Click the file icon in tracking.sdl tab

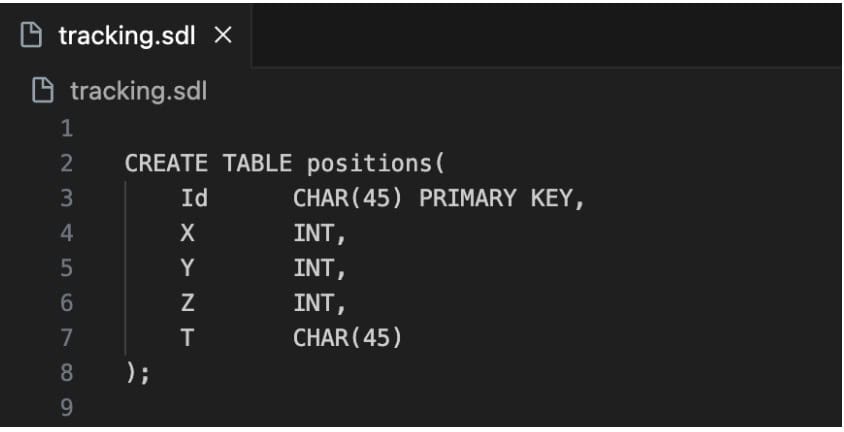pyautogui.click(x=31, y=36)
